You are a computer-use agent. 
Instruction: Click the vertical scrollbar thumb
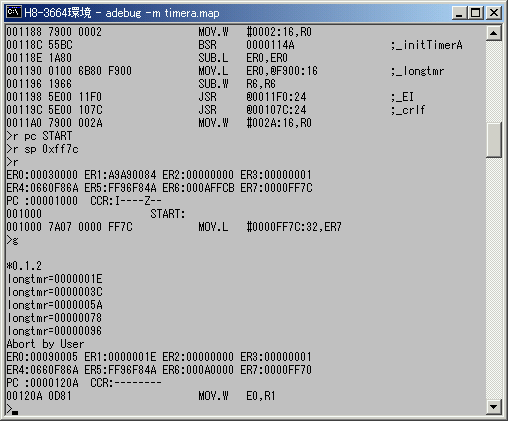[x=494, y=140]
